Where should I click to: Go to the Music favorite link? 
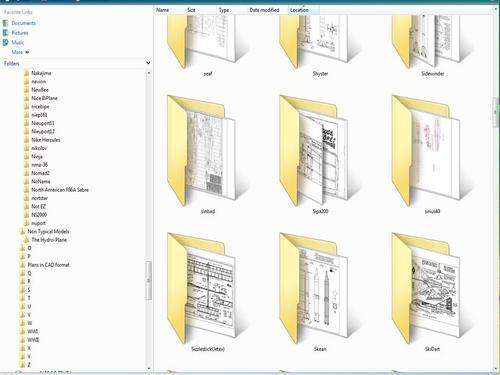(x=18, y=42)
